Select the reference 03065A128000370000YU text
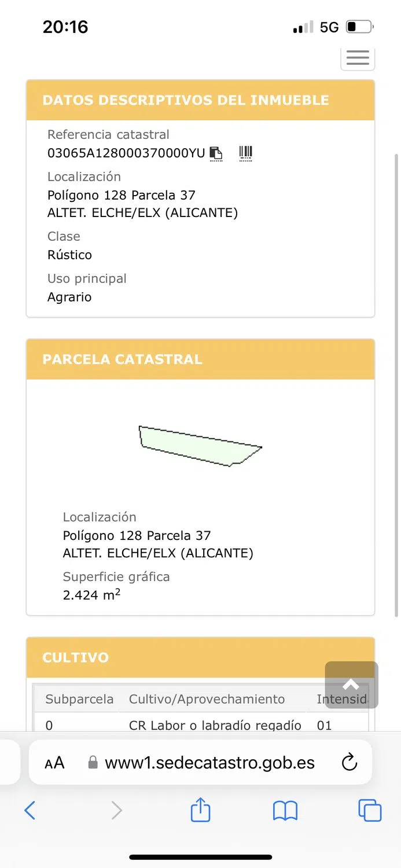 click(126, 153)
